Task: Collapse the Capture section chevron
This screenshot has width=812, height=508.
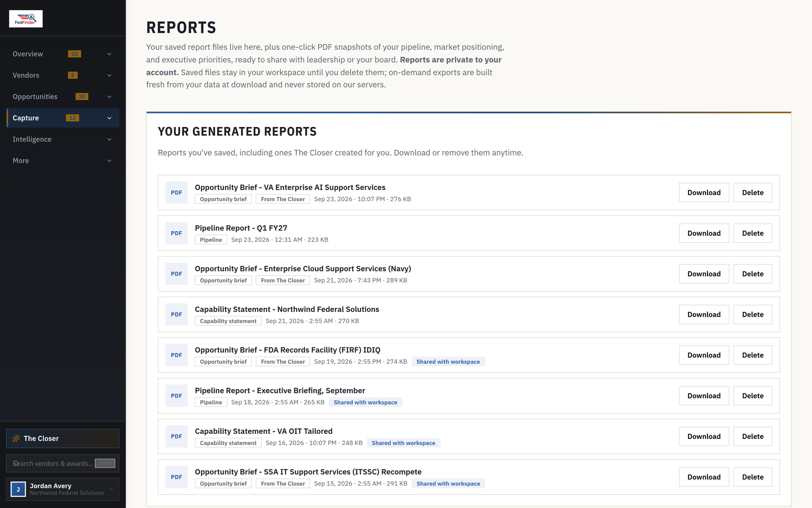Action: pos(109,118)
